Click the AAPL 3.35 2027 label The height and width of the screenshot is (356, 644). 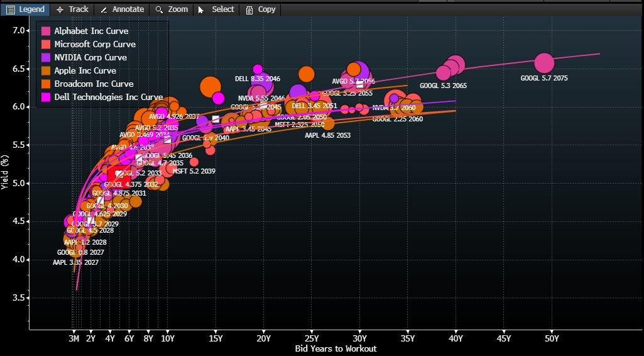click(76, 262)
